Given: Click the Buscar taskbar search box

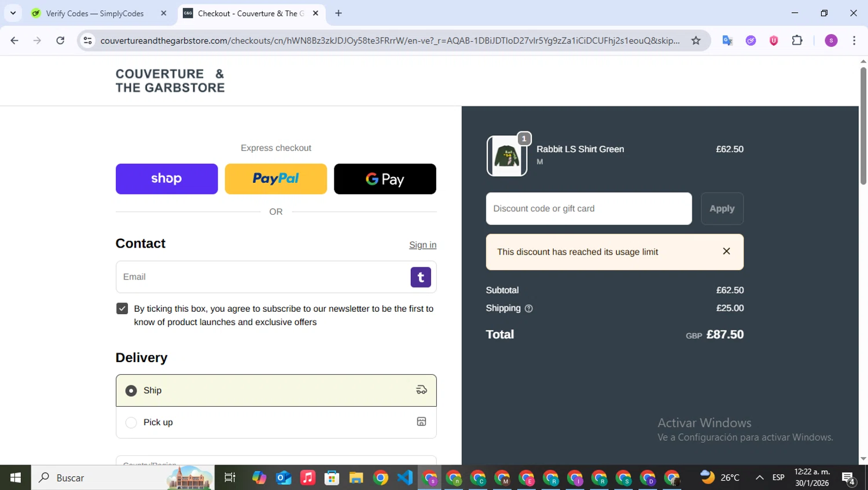Looking at the screenshot, I should click(x=123, y=478).
